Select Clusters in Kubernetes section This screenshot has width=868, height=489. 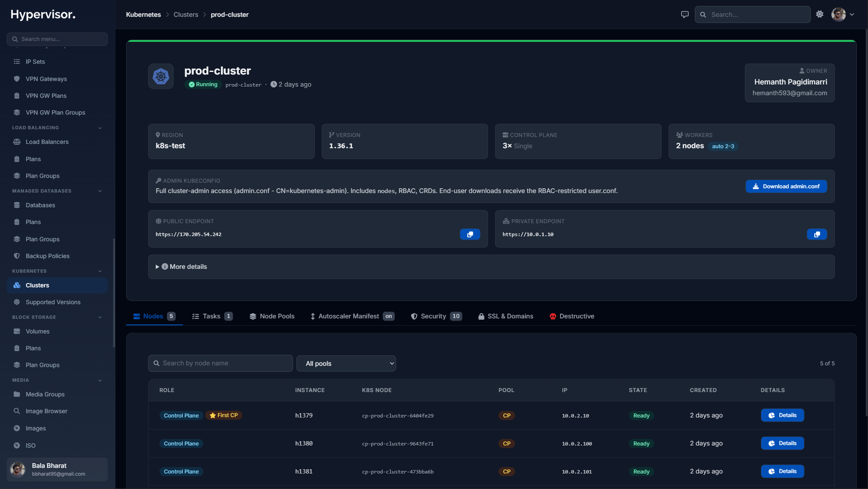57,285
